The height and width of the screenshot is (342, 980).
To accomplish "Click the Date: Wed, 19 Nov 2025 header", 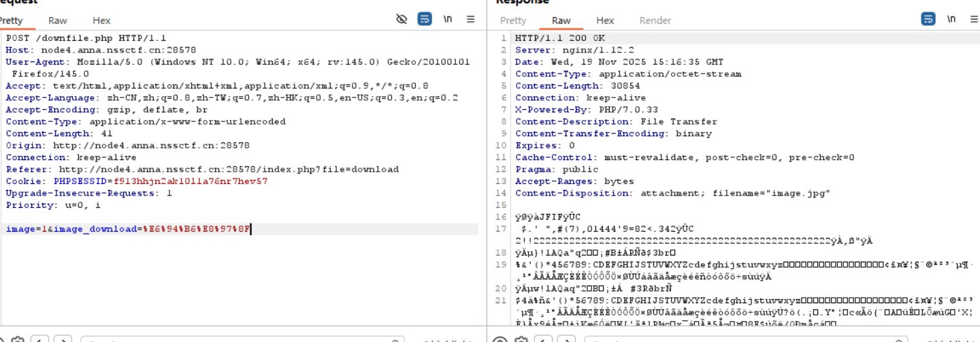I will point(619,62).
